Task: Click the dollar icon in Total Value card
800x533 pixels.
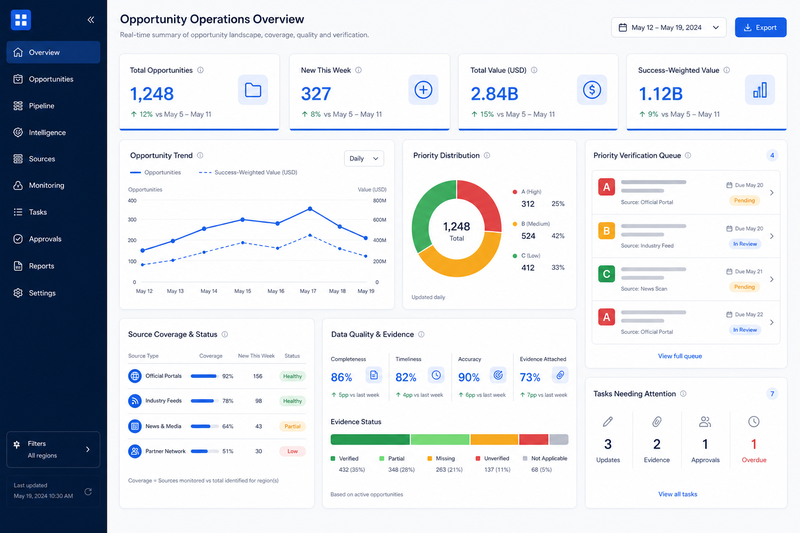Action: 592,90
